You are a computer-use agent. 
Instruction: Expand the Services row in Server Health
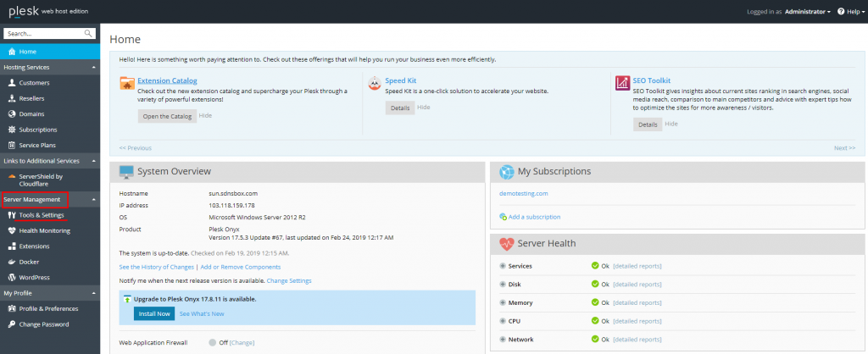pyautogui.click(x=503, y=266)
